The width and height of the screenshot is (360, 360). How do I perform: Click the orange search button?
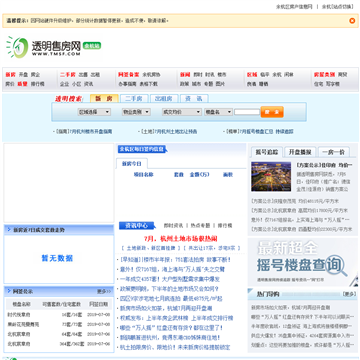click(x=272, y=112)
